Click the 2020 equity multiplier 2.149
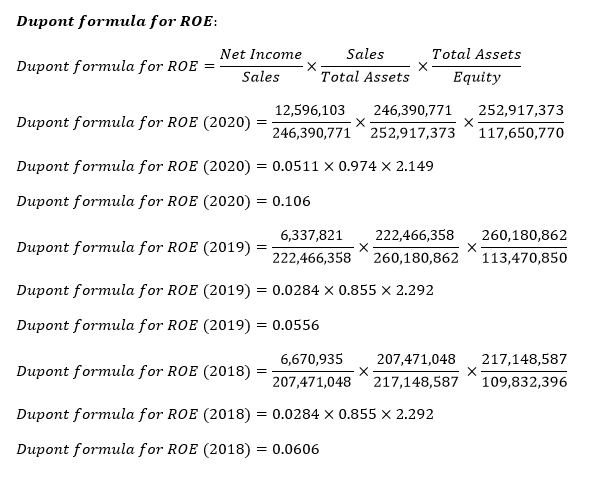 pos(415,166)
